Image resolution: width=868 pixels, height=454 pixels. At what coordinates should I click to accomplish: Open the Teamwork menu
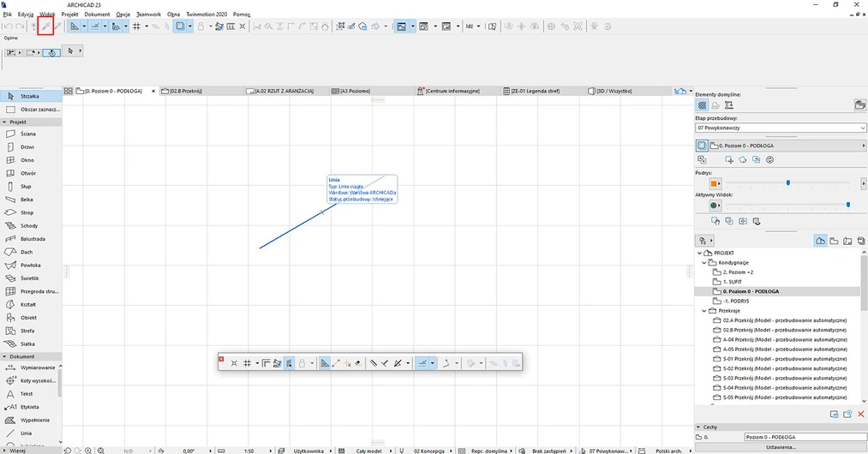pyautogui.click(x=148, y=15)
